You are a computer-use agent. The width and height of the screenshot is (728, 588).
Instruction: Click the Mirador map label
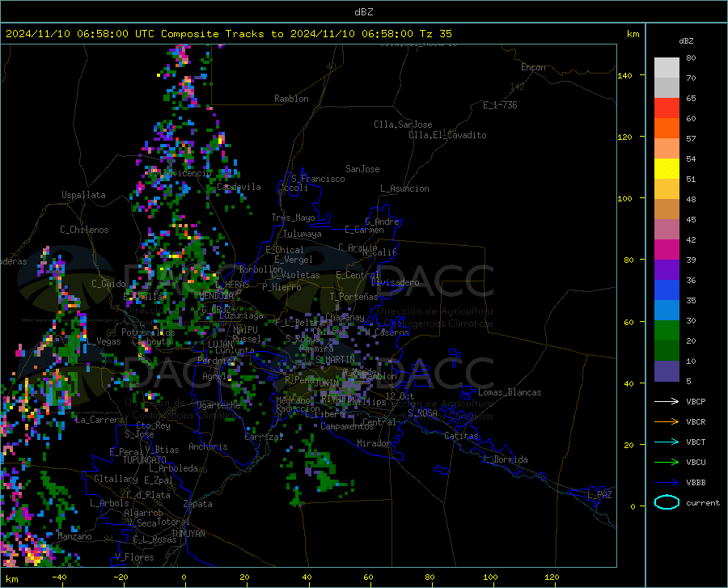[x=373, y=444]
